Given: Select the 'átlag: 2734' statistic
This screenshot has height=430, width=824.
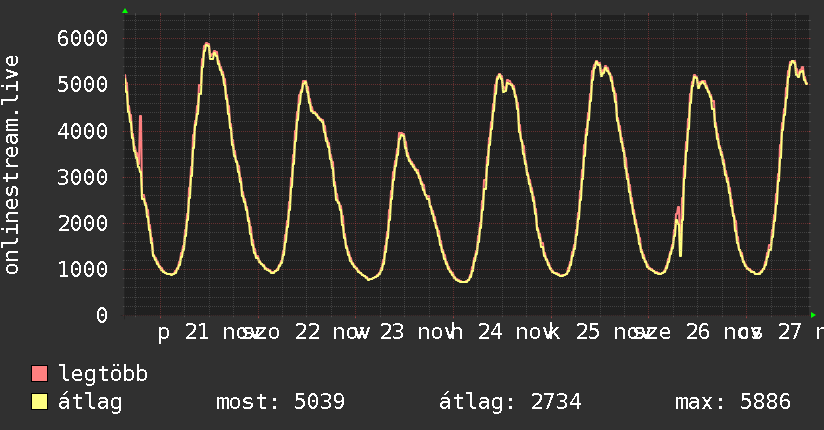Looking at the screenshot, I should (x=510, y=402).
